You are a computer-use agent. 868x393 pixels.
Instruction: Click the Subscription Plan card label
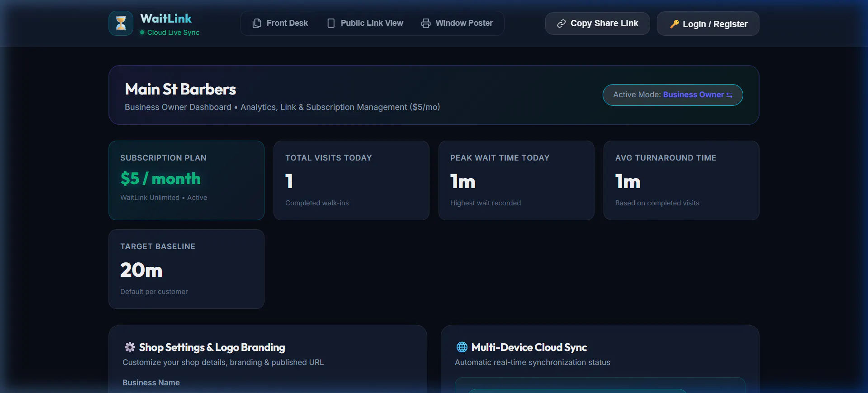pyautogui.click(x=163, y=158)
